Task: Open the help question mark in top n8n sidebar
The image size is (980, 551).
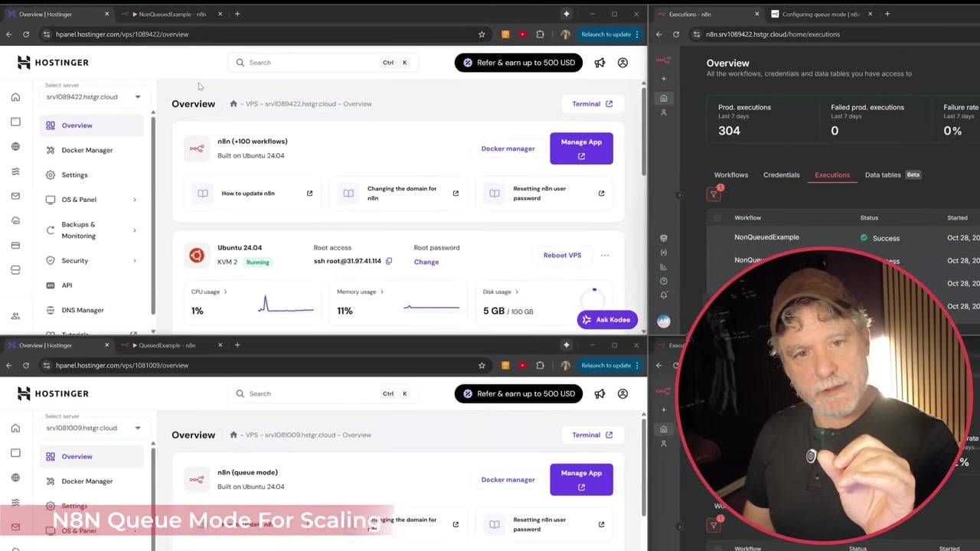Action: tap(664, 281)
